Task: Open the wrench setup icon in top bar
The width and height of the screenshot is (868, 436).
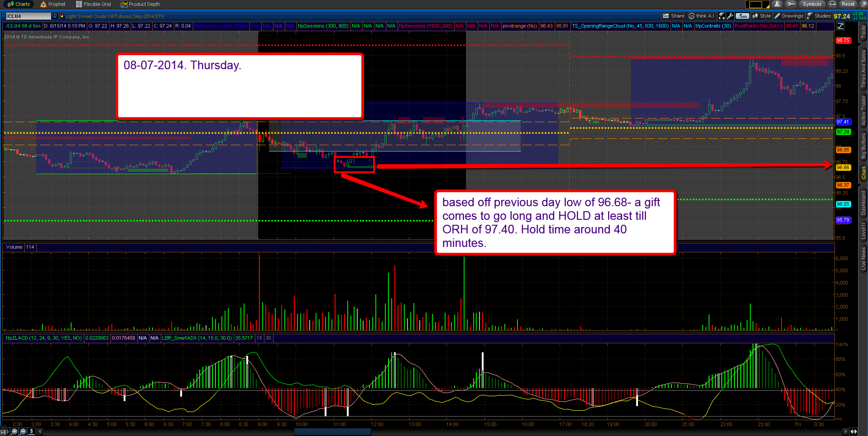Action: (x=791, y=4)
